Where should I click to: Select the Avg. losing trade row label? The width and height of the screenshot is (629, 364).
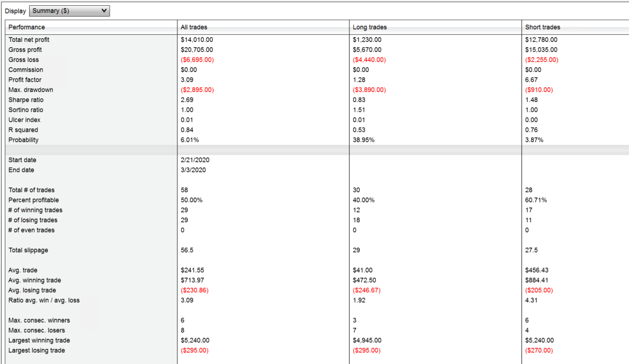(x=32, y=290)
